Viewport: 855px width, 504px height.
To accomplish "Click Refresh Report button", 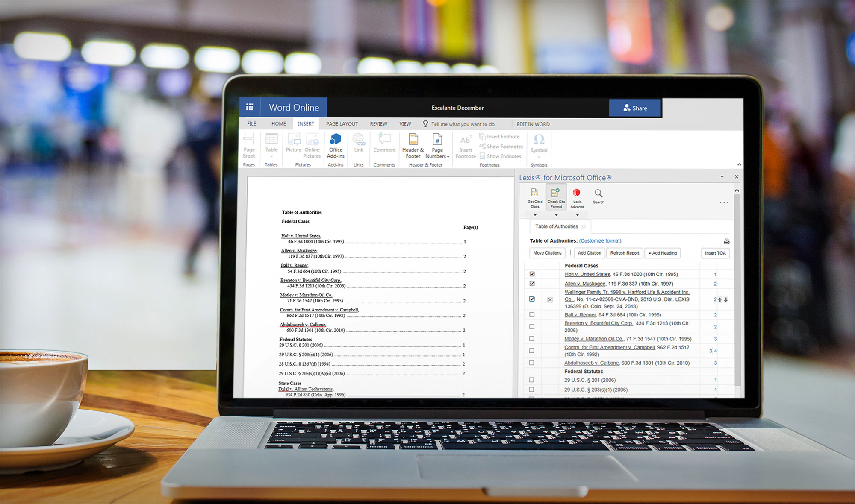I will coord(625,253).
